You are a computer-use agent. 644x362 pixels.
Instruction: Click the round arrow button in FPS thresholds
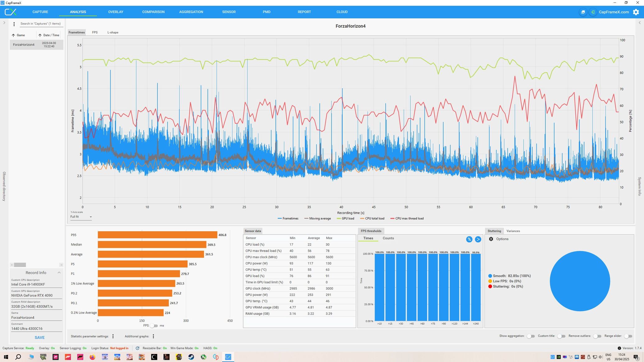click(478, 239)
